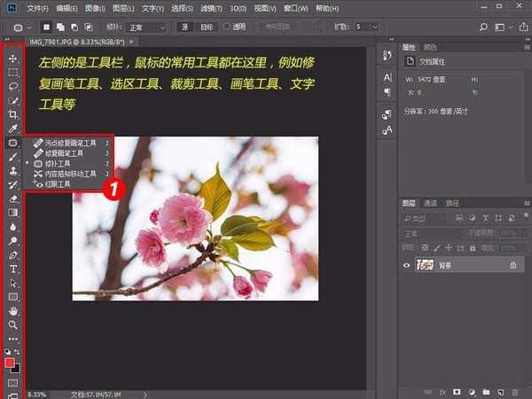Select the Move tool in toolbar

(12, 58)
